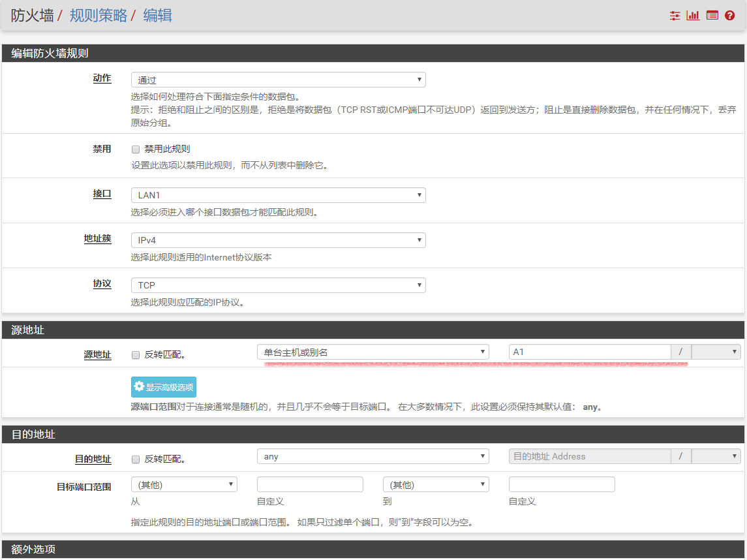This screenshot has width=747, height=560.
Task: Toggle 反转匹配 for destination address
Action: 136,459
